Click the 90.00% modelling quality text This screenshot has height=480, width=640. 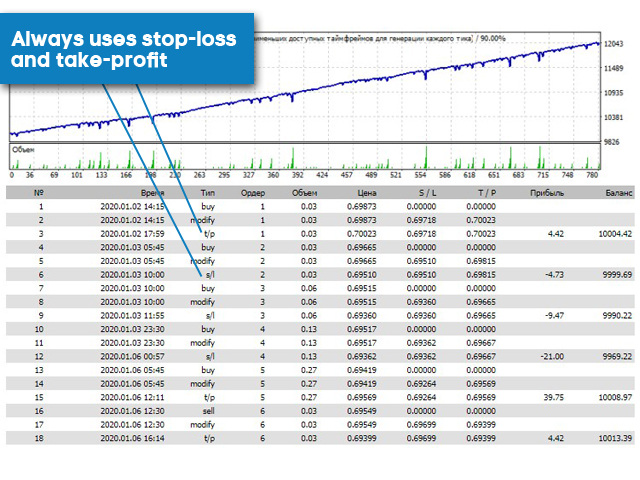[x=493, y=38]
